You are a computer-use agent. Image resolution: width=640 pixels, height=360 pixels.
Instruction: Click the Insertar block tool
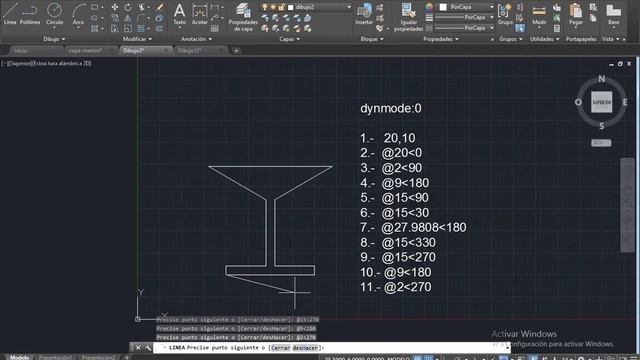(364, 13)
